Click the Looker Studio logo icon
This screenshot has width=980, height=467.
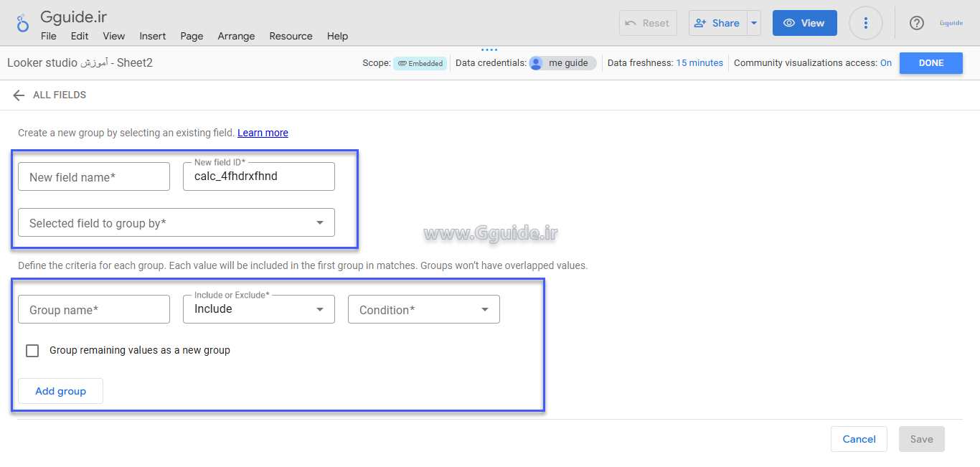23,23
